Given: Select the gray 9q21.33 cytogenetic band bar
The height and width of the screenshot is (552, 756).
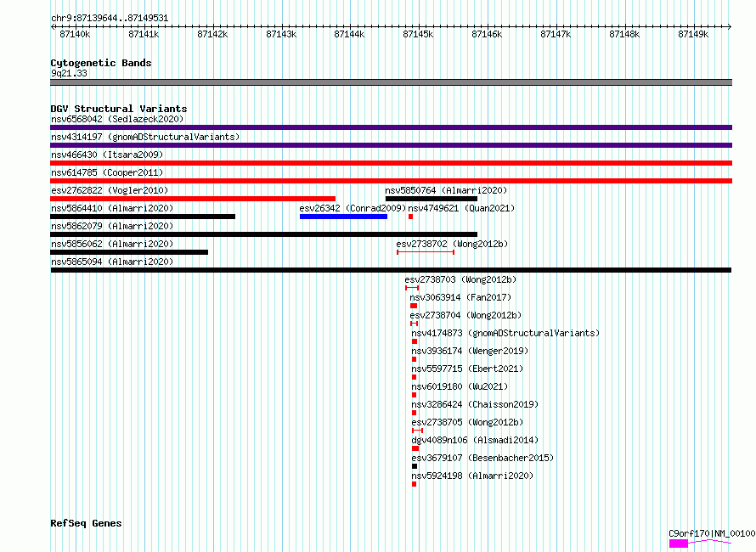Looking at the screenshot, I should coord(391,82).
